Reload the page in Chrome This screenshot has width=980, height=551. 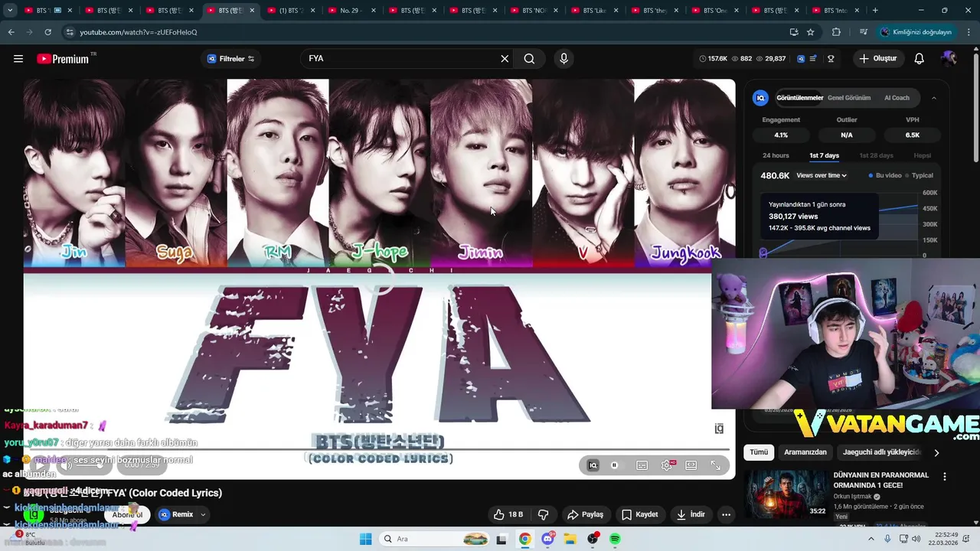(47, 32)
